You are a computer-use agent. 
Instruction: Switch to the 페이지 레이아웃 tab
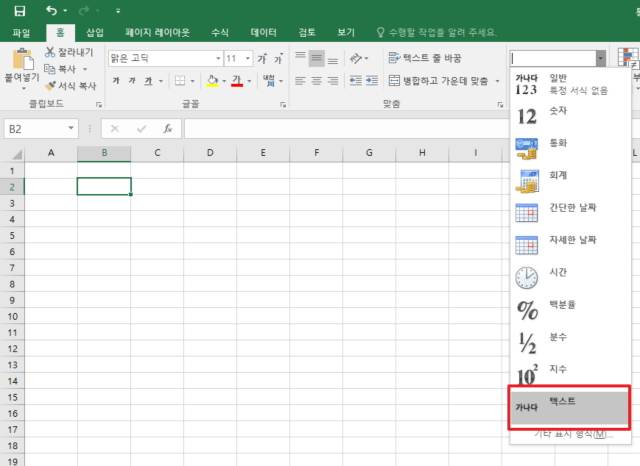click(x=157, y=33)
